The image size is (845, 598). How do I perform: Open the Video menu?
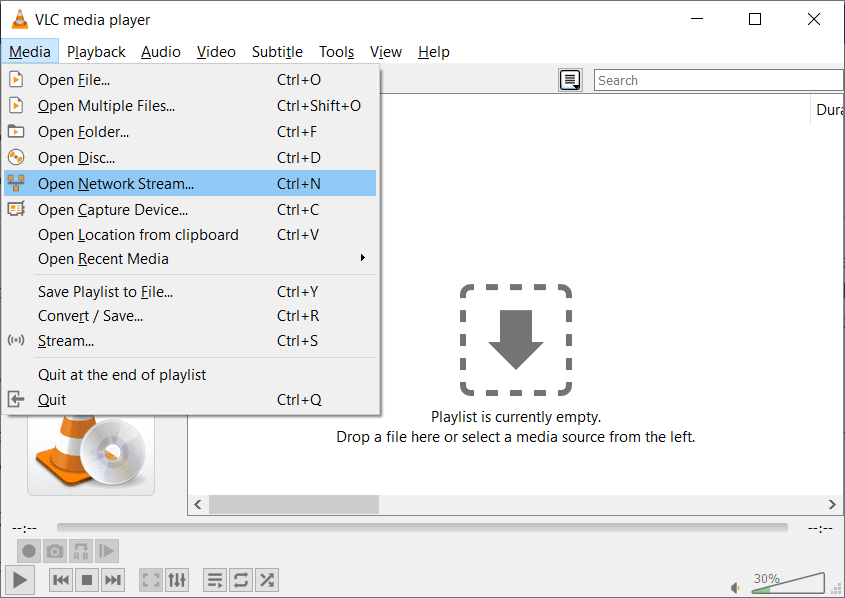216,52
